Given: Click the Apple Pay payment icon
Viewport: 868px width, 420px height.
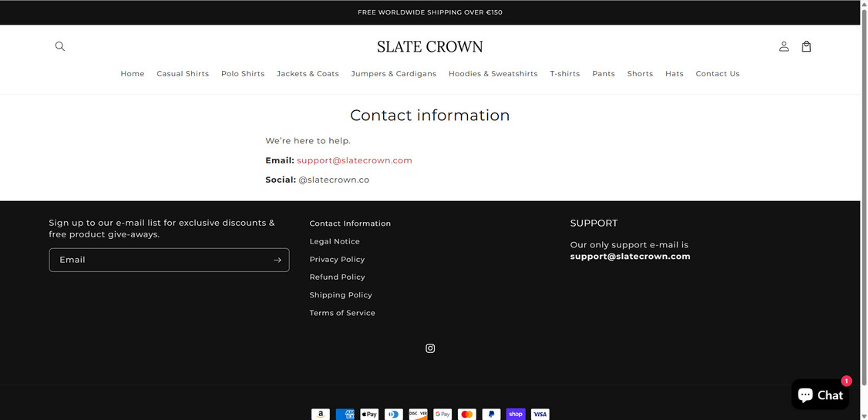Looking at the screenshot, I should click(369, 414).
